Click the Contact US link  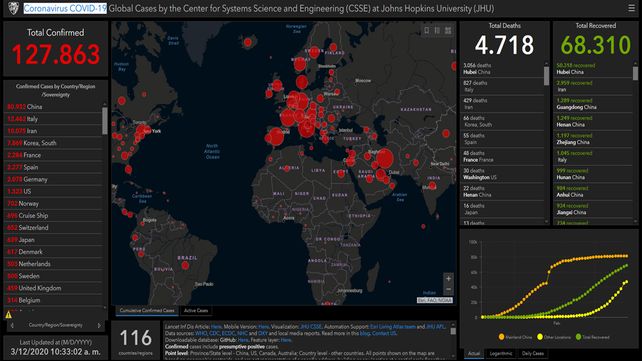[384, 334]
